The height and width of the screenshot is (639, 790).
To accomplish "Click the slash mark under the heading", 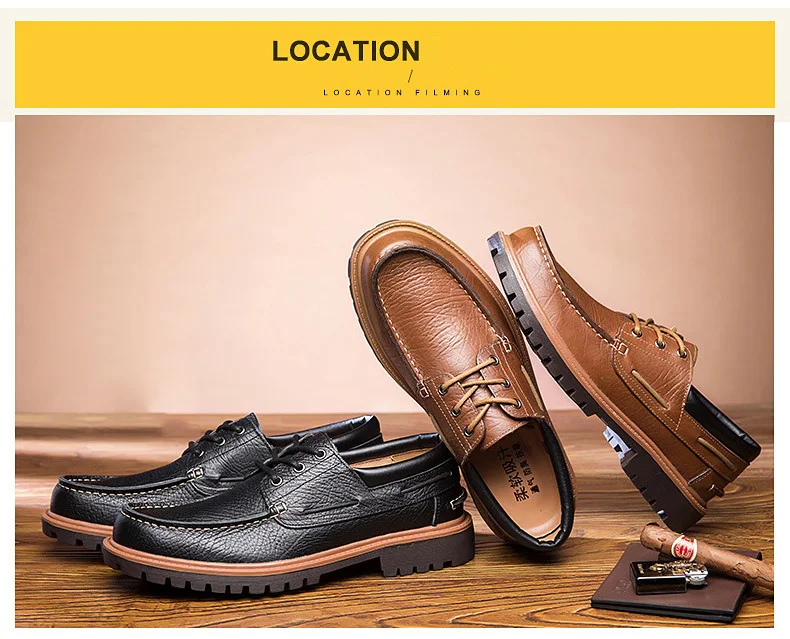I will coord(410,77).
